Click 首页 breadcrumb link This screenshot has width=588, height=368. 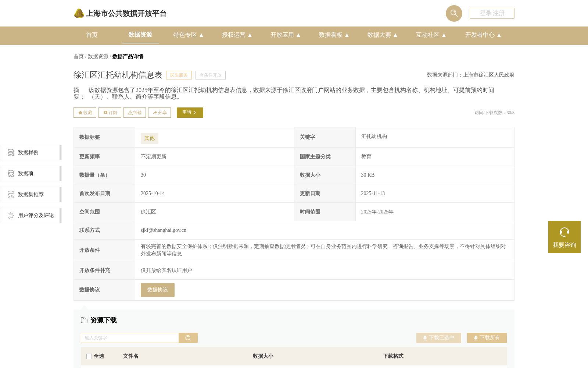[79, 56]
